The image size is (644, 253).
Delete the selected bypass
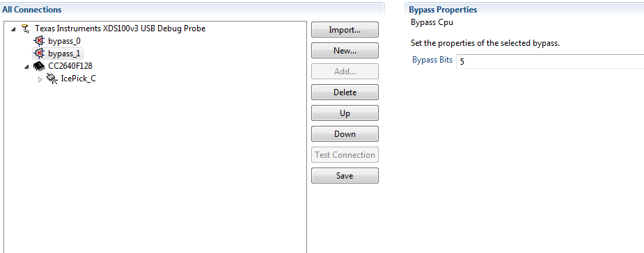tap(345, 92)
